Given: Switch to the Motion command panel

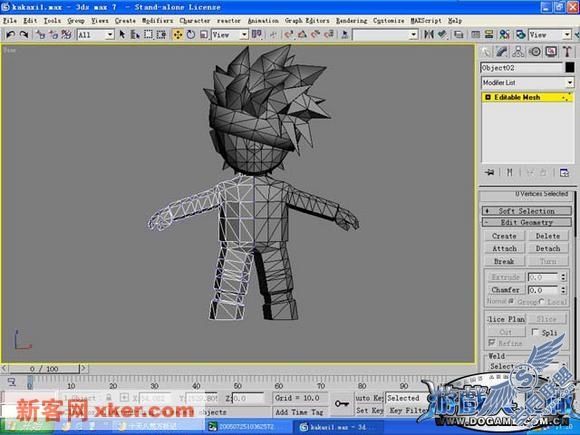Looking at the screenshot, I should pyautogui.click(x=535, y=52).
